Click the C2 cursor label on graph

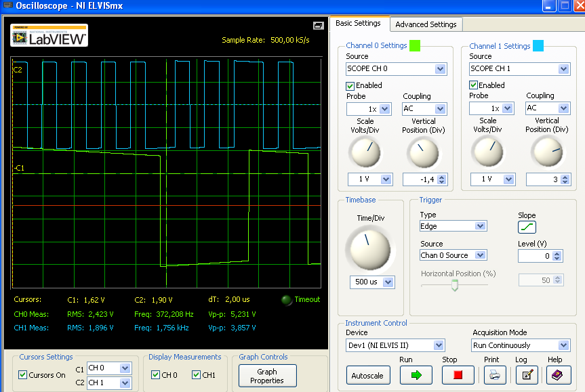click(x=18, y=70)
